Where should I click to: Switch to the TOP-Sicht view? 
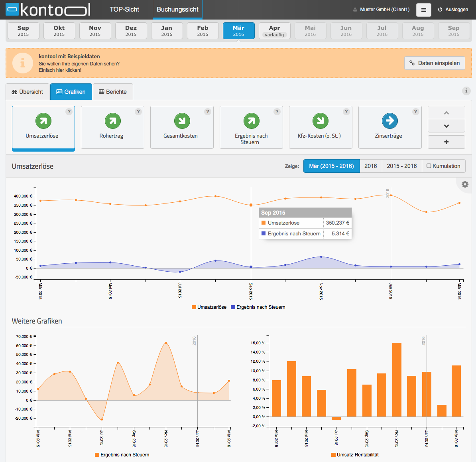[124, 10]
